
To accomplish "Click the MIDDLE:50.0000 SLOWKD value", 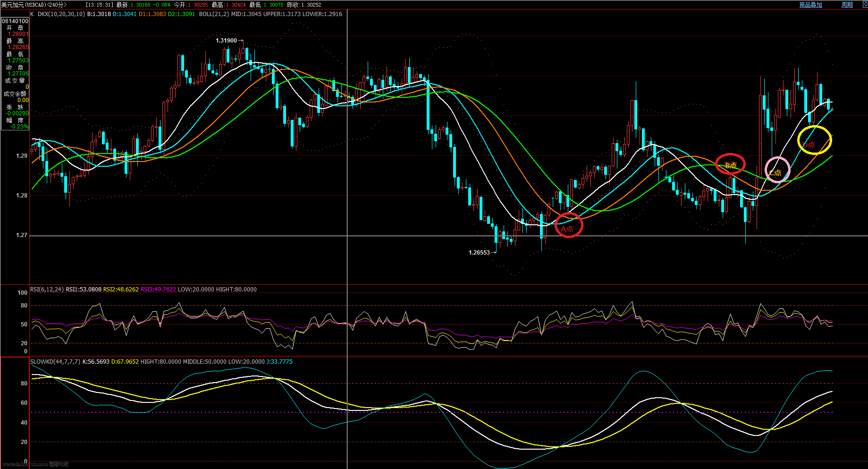I will (204, 362).
